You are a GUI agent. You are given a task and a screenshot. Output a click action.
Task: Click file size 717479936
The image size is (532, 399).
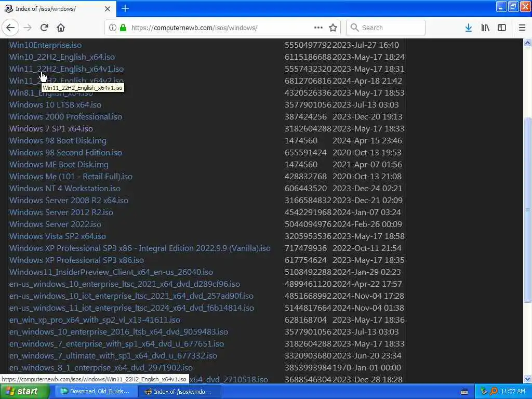(x=305, y=248)
